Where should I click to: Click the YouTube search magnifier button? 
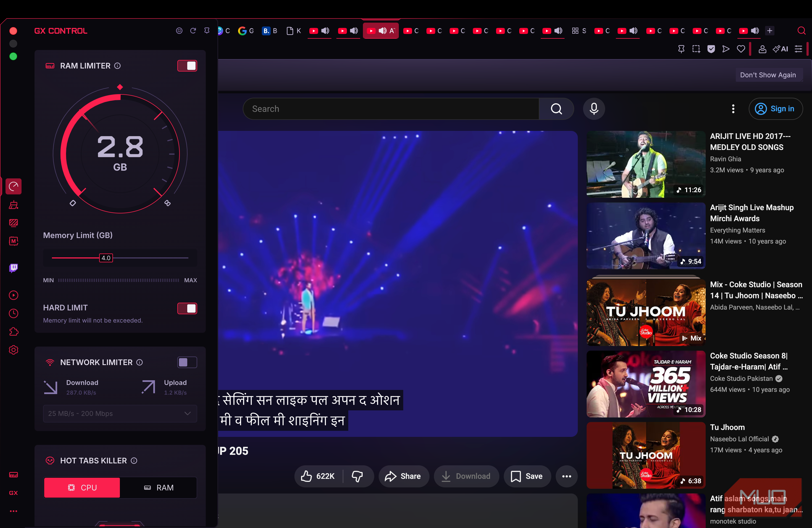pyautogui.click(x=556, y=109)
